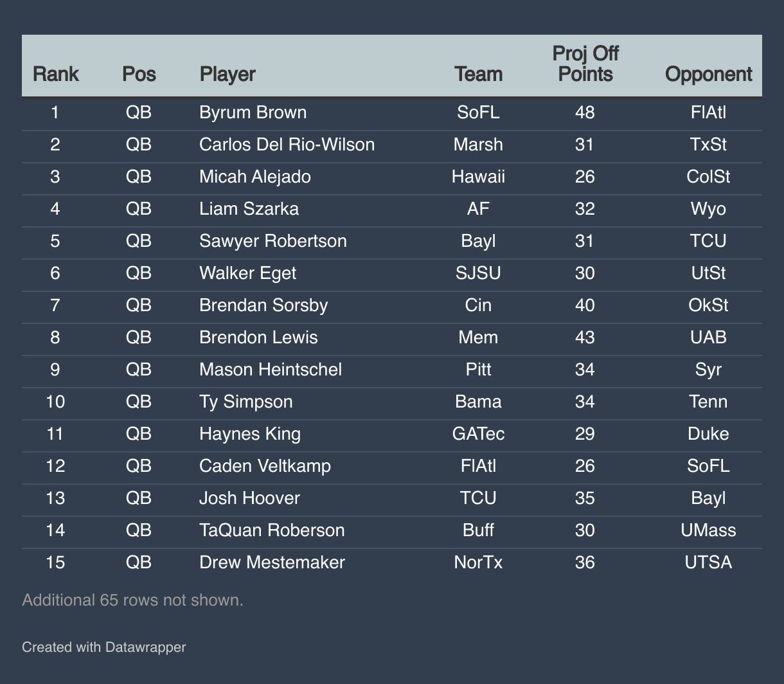Click the Proj Off Points header
This screenshot has height=684, width=784.
tap(585, 64)
